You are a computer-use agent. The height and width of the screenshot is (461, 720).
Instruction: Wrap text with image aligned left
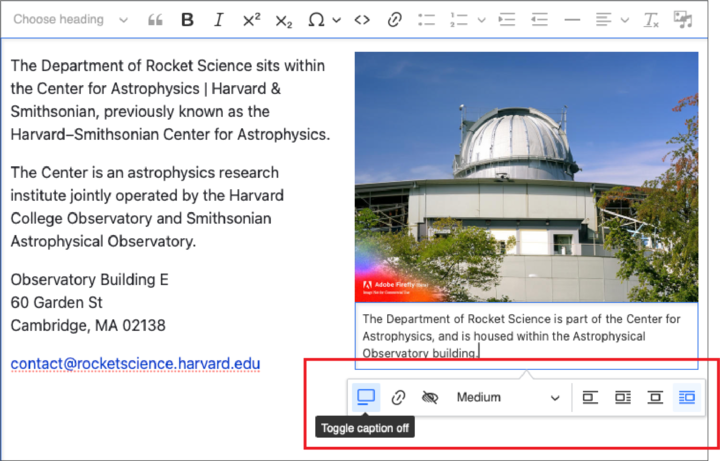pyautogui.click(x=623, y=397)
